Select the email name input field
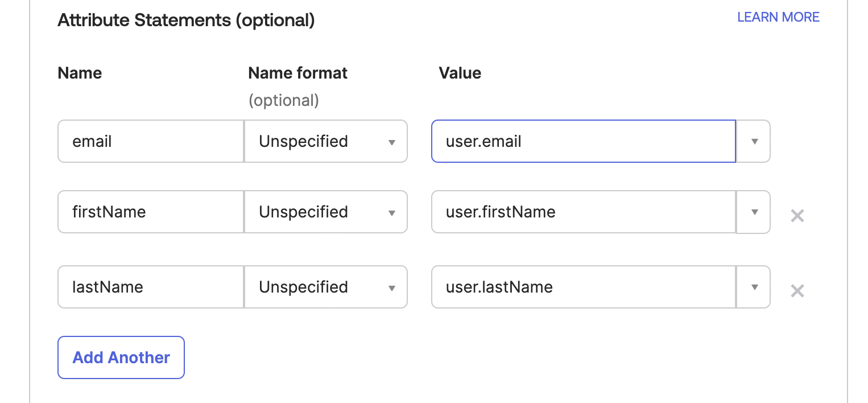This screenshot has width=868, height=403. point(150,141)
